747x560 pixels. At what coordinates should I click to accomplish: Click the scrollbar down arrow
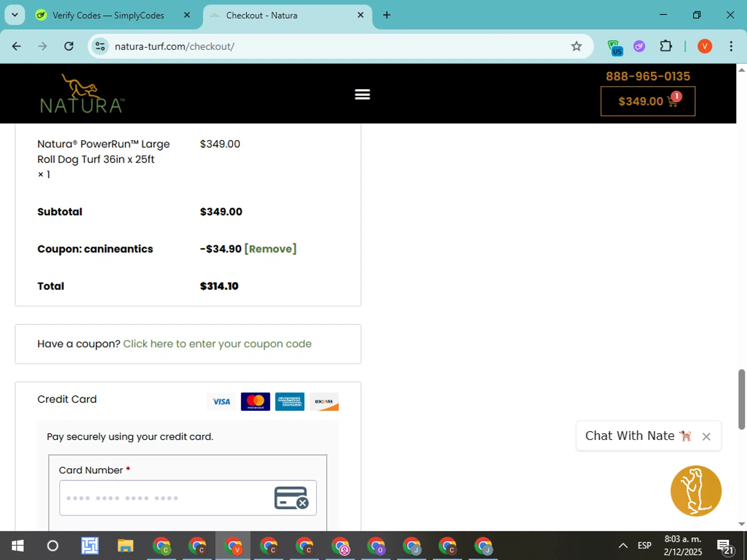coord(742,524)
